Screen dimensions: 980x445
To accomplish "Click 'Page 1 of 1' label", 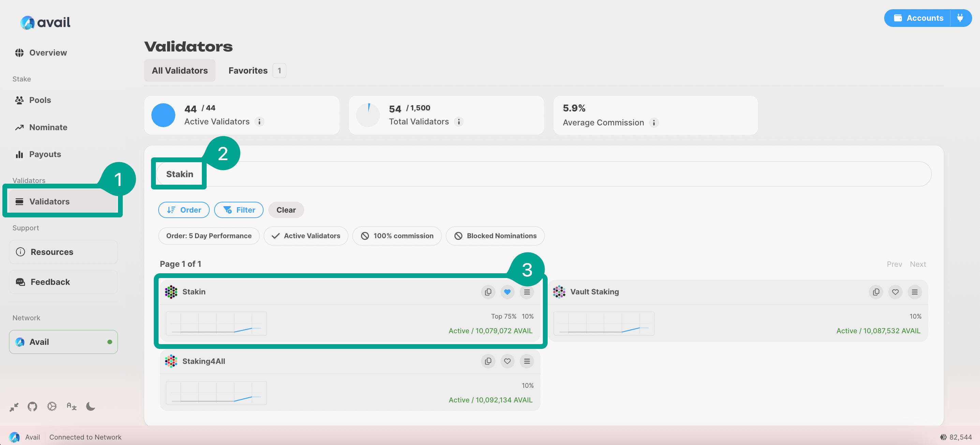I will 180,264.
